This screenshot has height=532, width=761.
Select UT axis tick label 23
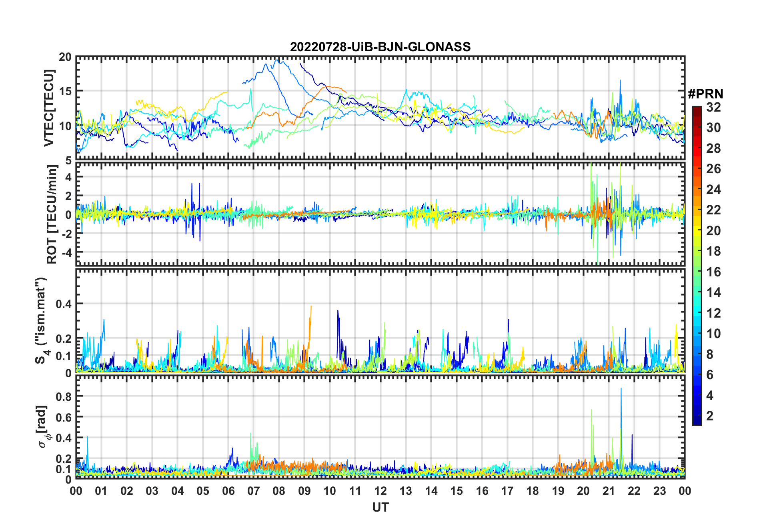(660, 491)
